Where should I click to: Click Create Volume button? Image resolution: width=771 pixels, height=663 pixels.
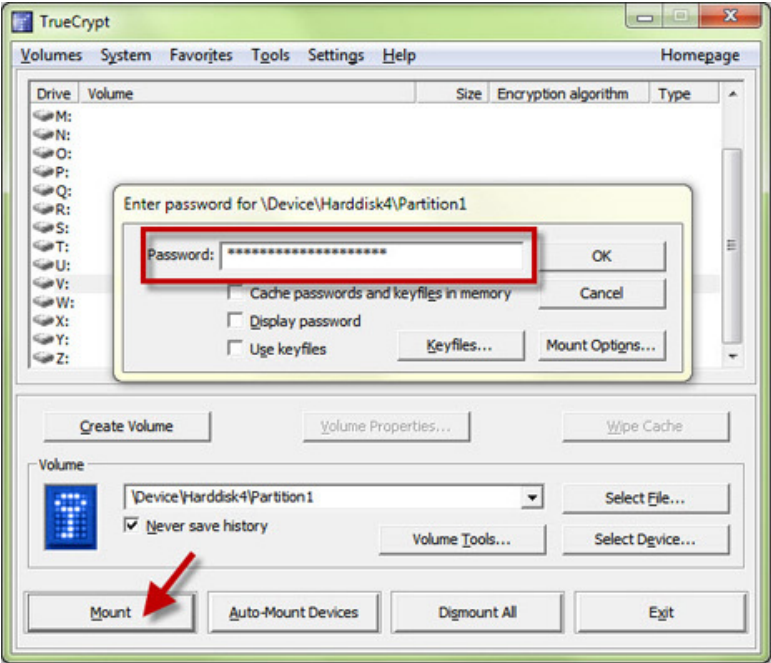coord(127,426)
